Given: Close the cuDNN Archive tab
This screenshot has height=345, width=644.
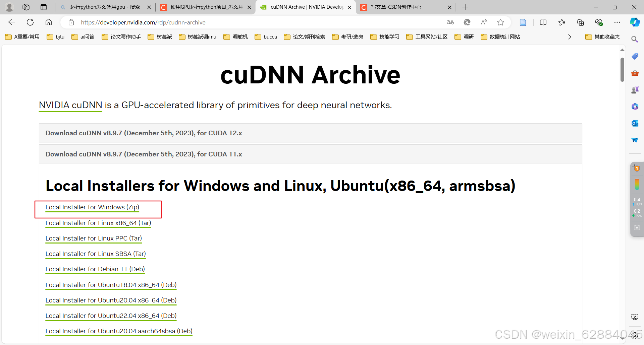Looking at the screenshot, I should click(x=350, y=7).
